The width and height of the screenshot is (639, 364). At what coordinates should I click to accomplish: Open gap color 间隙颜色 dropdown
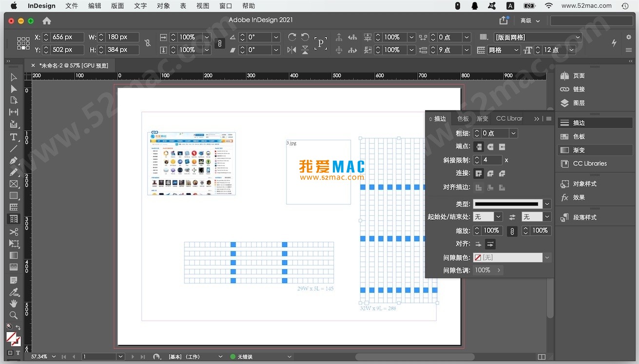[x=547, y=257]
